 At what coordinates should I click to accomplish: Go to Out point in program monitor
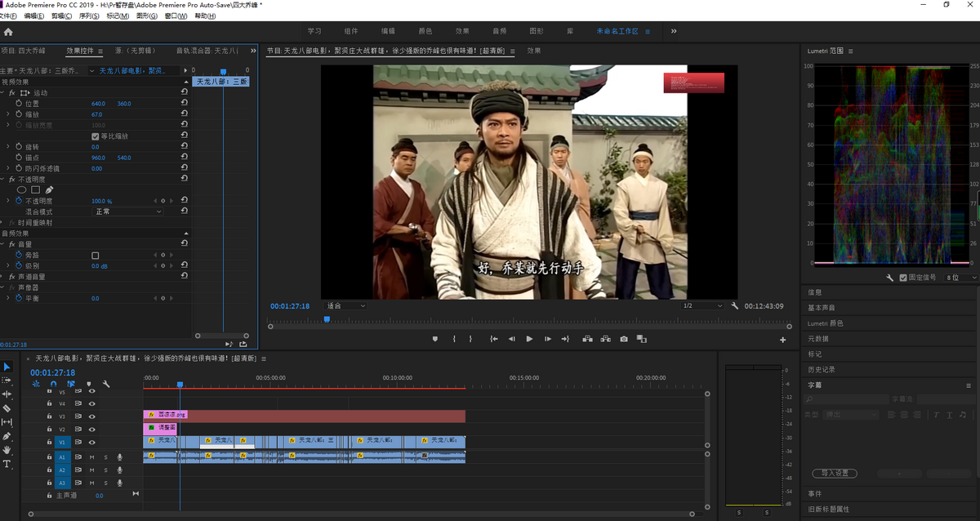(565, 339)
